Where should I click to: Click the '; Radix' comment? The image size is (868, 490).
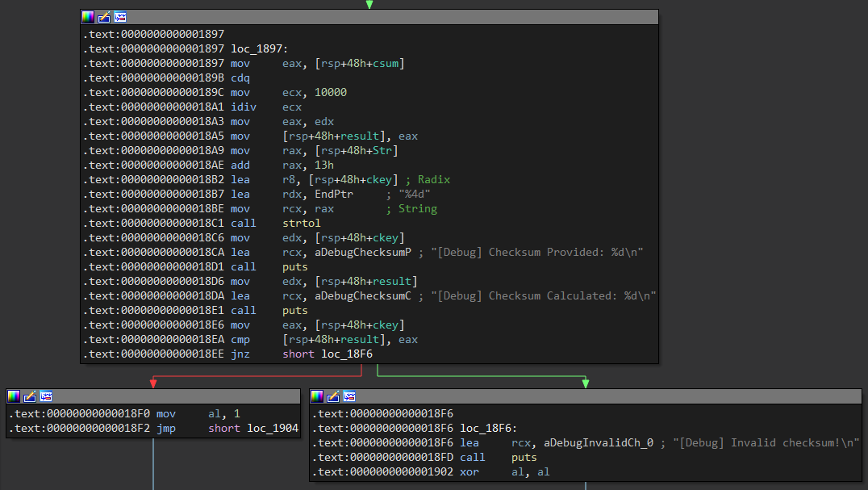tap(428, 179)
